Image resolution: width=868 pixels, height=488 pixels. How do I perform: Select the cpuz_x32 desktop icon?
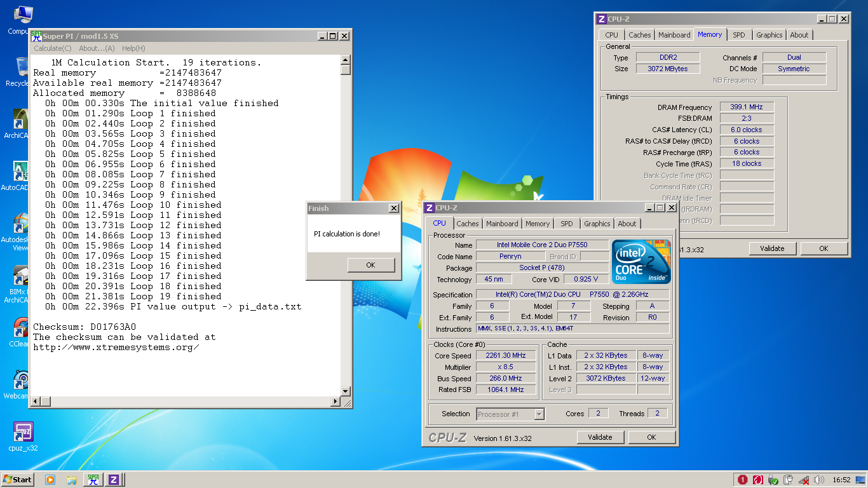coord(23,437)
